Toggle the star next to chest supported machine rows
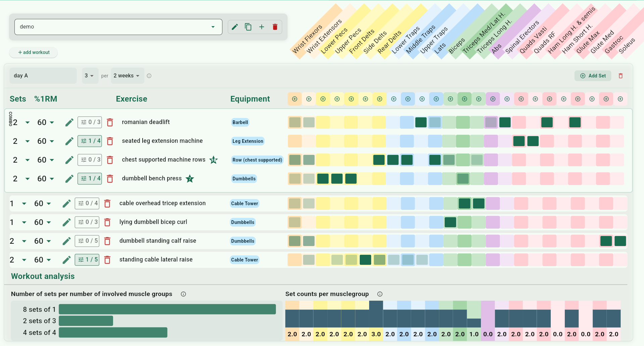The image size is (644, 346). click(x=213, y=160)
